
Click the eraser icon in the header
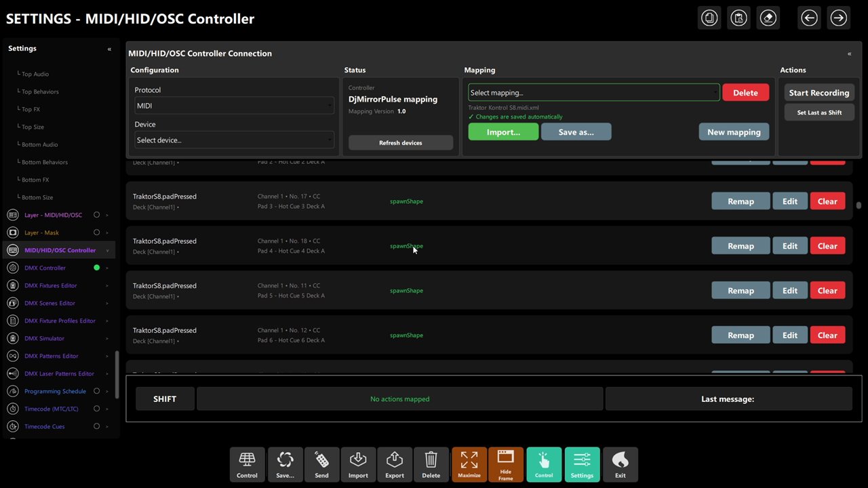(x=768, y=18)
